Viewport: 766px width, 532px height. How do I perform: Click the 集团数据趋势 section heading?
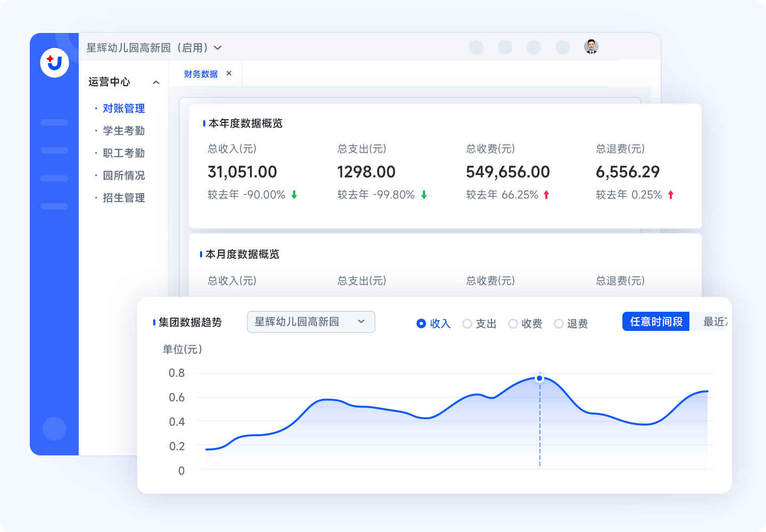click(190, 322)
